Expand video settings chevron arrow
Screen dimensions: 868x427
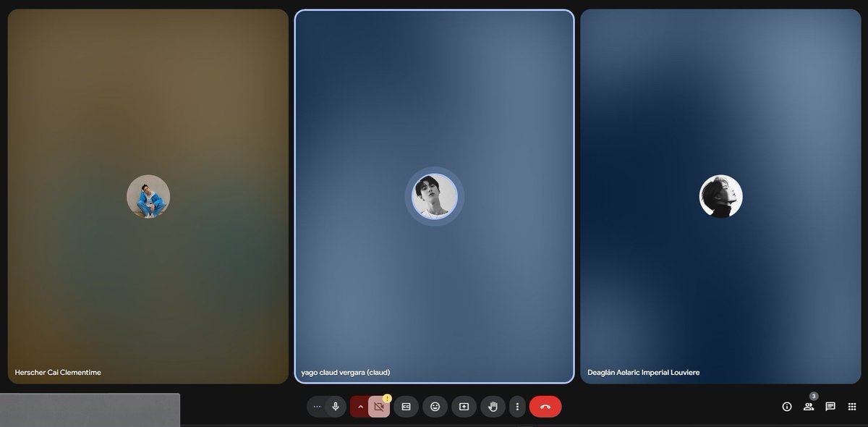[x=360, y=407]
